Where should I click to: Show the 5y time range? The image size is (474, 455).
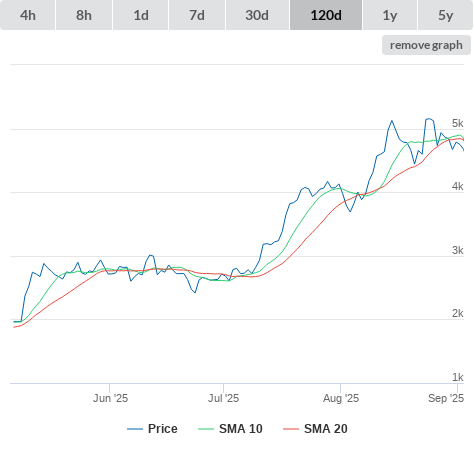446,15
